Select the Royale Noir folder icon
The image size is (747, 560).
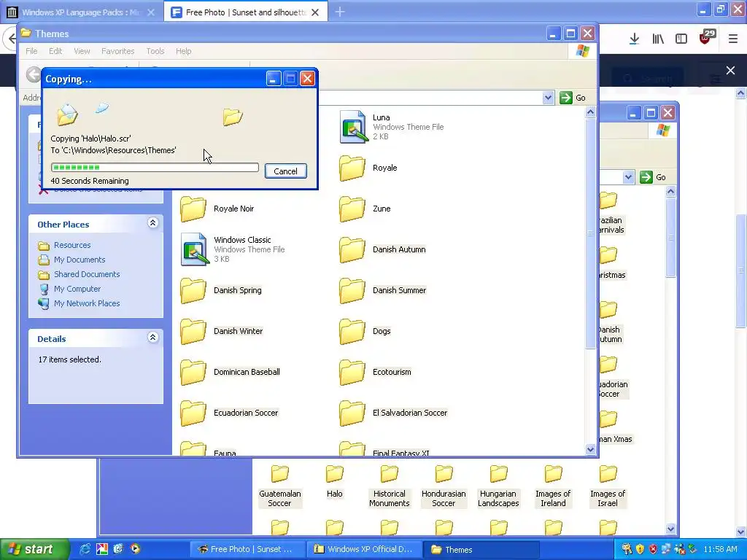tap(193, 209)
